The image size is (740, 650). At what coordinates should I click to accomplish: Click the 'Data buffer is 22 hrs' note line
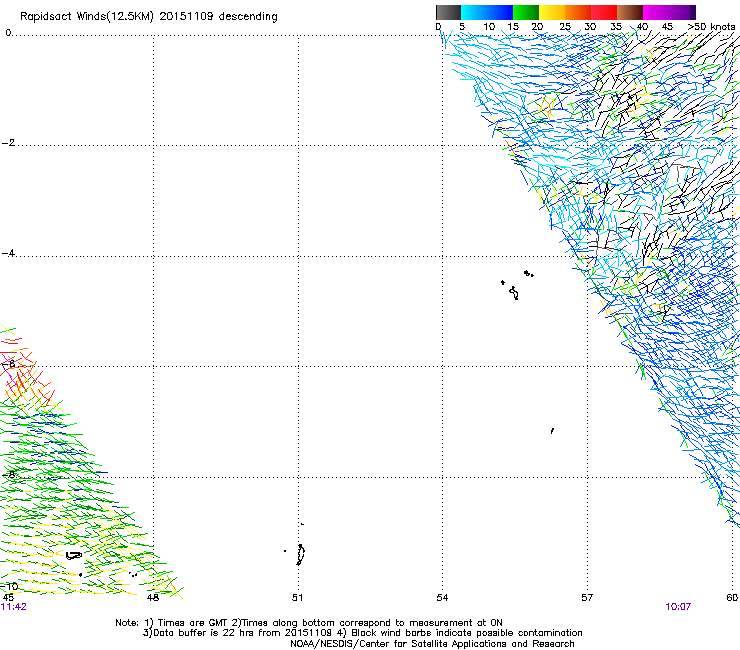[362, 633]
